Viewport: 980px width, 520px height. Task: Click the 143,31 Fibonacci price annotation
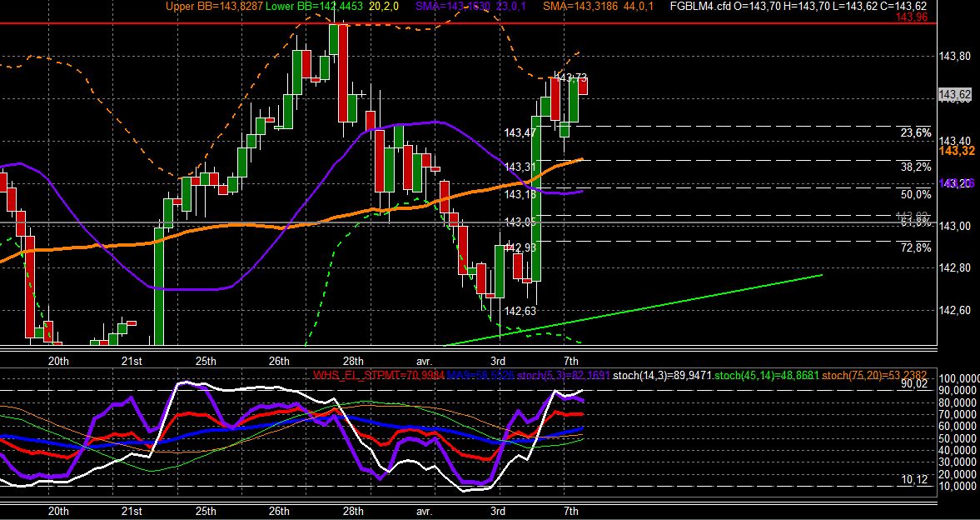pos(520,167)
